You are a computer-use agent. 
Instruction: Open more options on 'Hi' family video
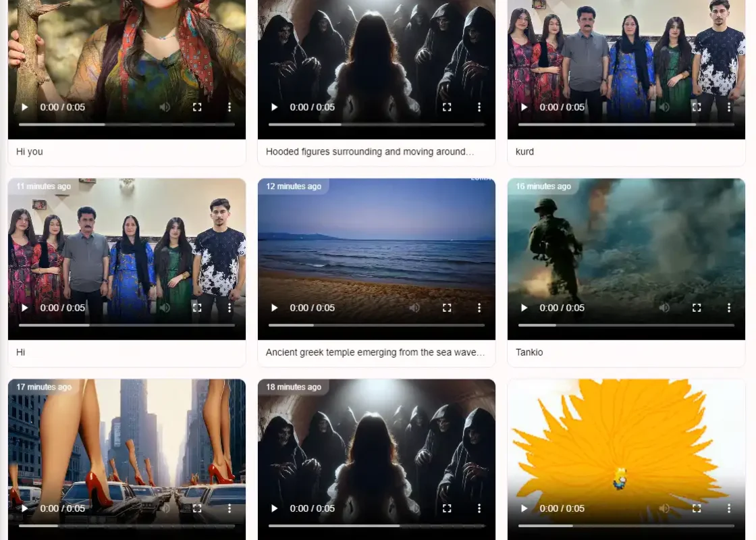coord(230,308)
